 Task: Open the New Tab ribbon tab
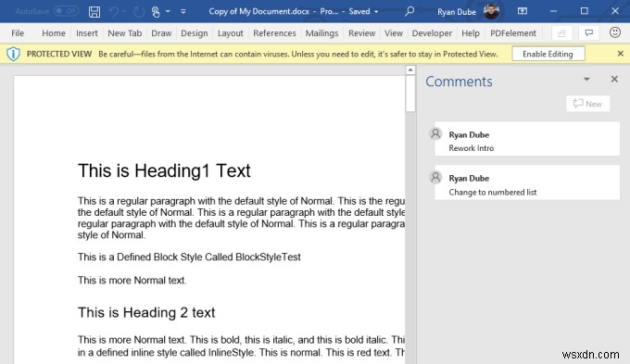click(x=124, y=33)
